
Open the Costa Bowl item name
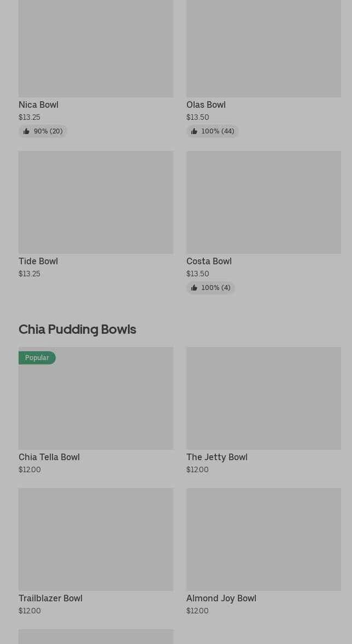pos(209,261)
